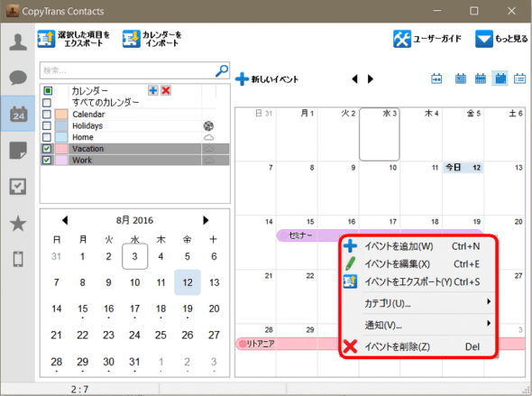
Task: Choose イベントを編集(X) from context menu
Action: 418,263
